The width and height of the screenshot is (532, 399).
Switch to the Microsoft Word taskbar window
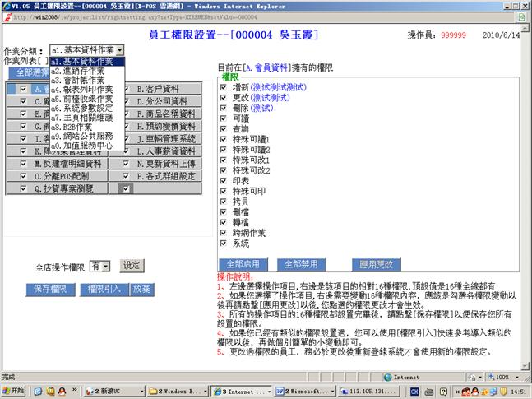point(303,391)
